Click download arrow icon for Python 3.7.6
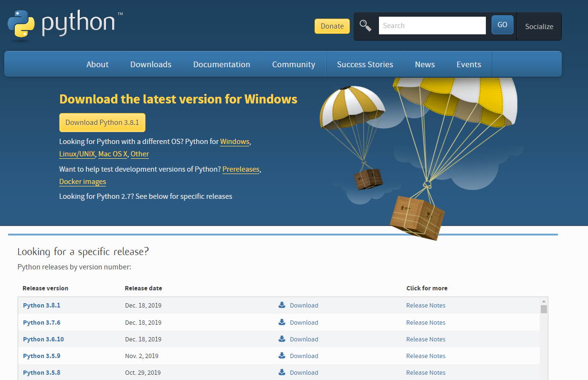 282,322
